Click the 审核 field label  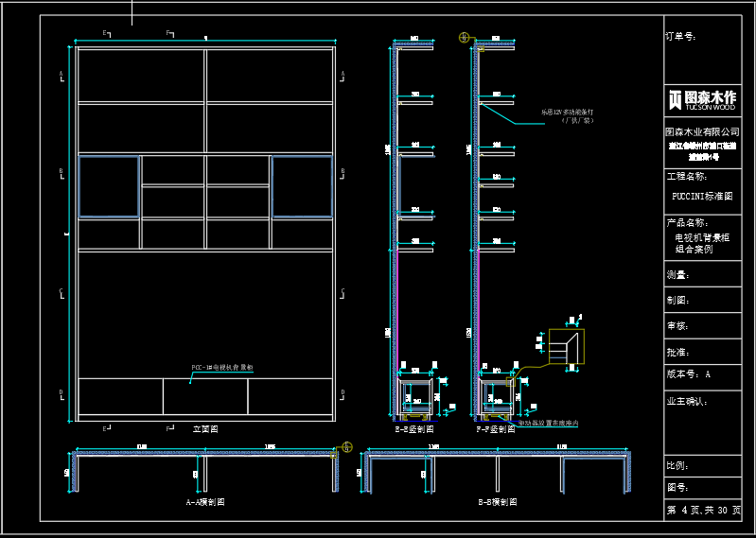[677, 326]
